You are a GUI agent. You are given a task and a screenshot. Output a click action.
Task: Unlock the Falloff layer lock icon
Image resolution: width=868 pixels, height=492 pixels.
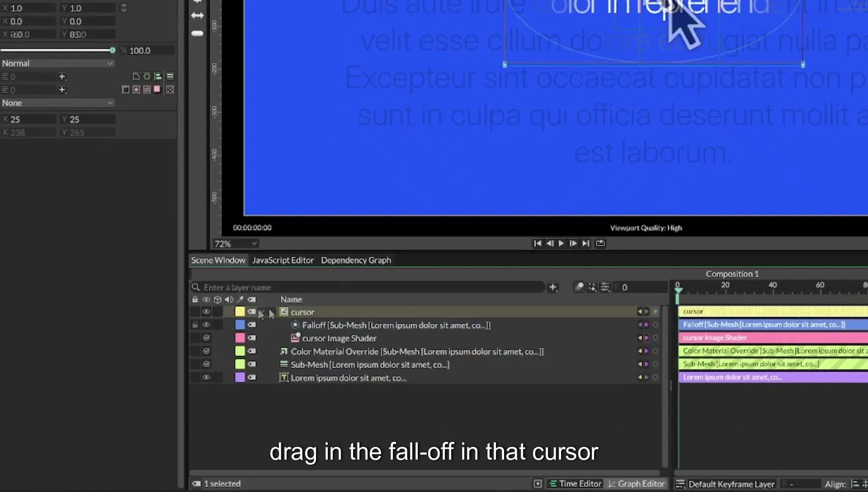pyautogui.click(x=195, y=325)
